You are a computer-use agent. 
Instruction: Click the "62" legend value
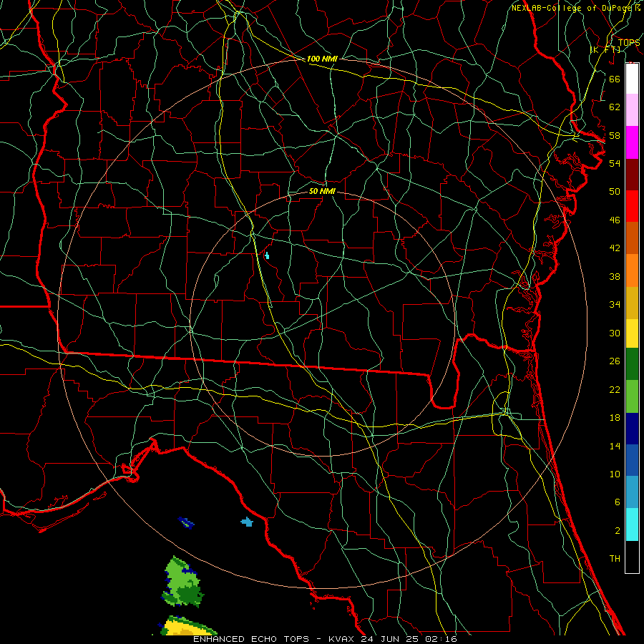[615, 107]
